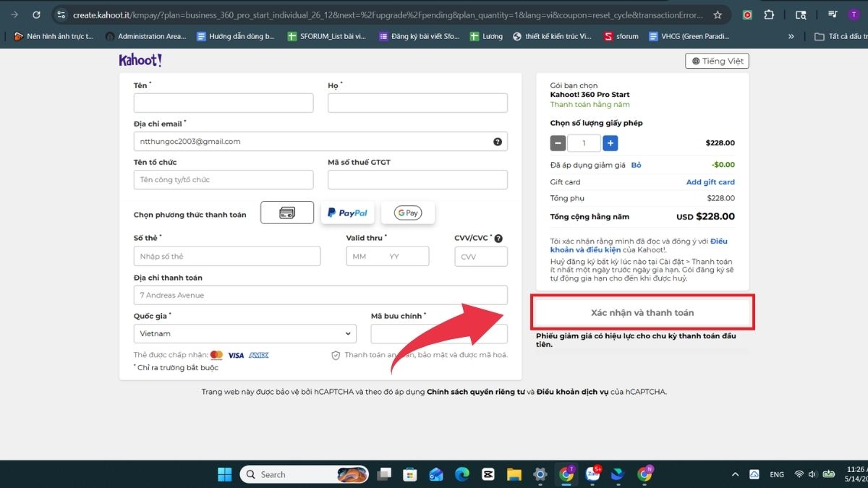Open Wi-Fi network tray icon
The width and height of the screenshot is (868, 488).
click(799, 474)
